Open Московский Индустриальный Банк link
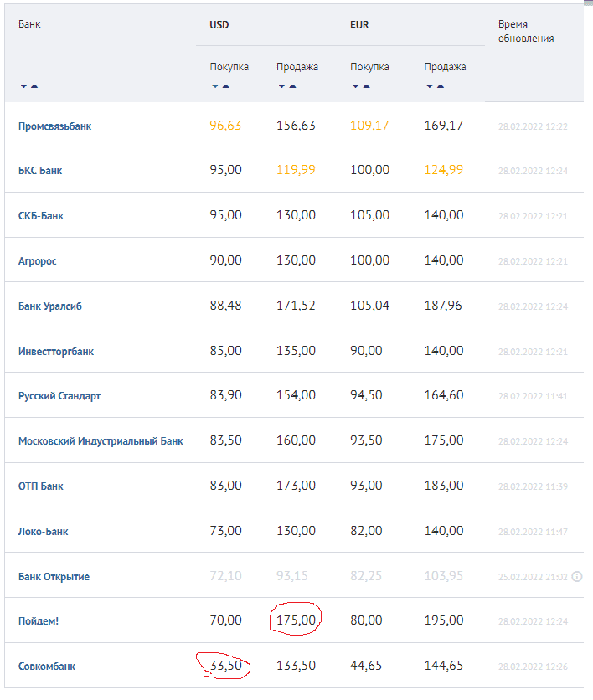 click(x=101, y=441)
